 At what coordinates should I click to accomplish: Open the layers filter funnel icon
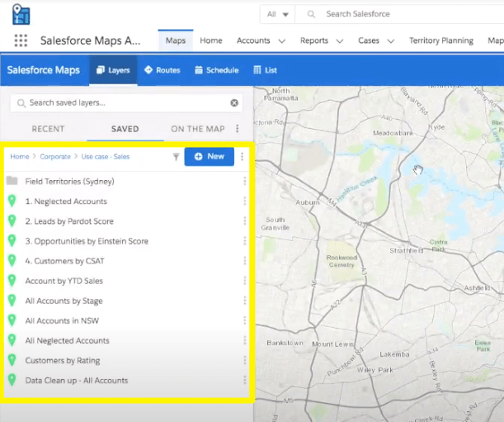177,157
